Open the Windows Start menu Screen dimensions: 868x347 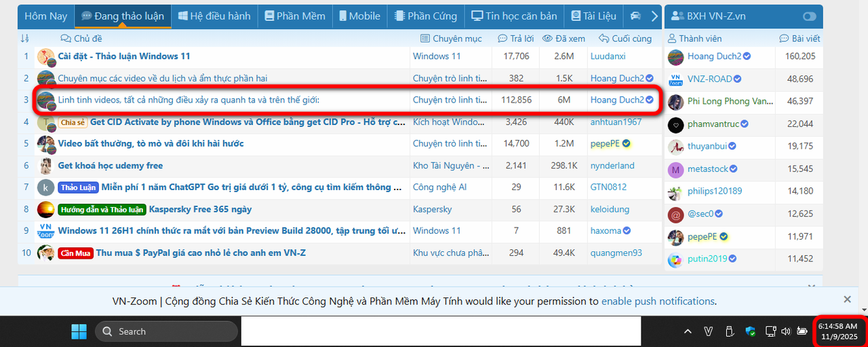[79, 331]
